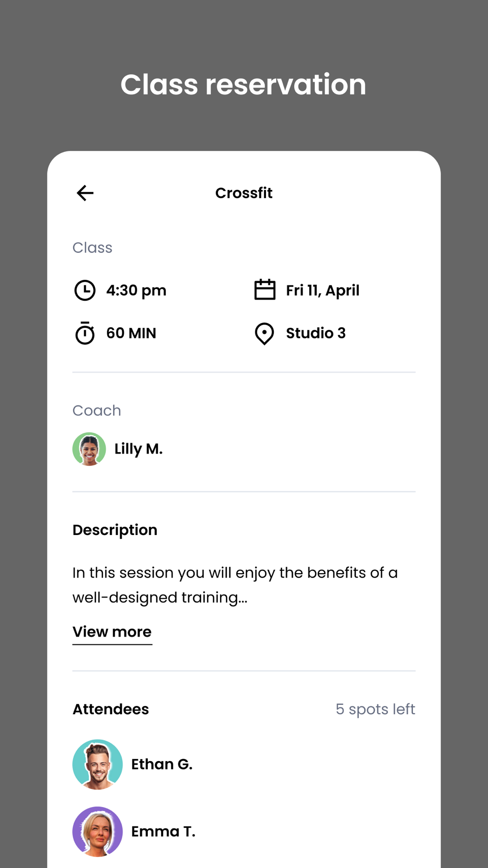Open Ethan G.'s profile picture
The width and height of the screenshot is (488, 868).
tap(98, 764)
